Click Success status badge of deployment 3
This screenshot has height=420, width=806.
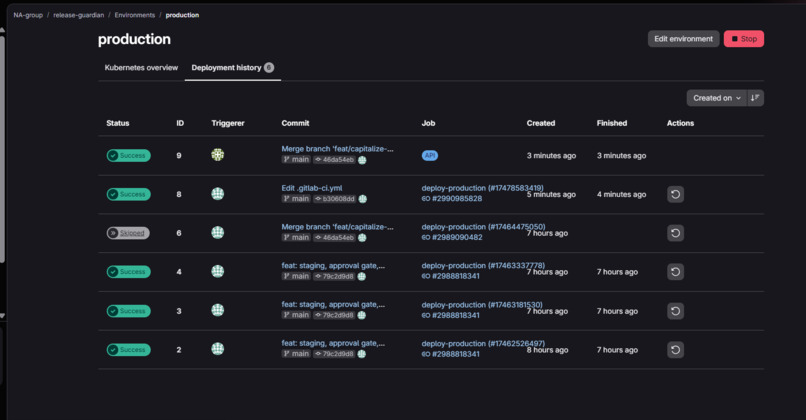point(129,311)
